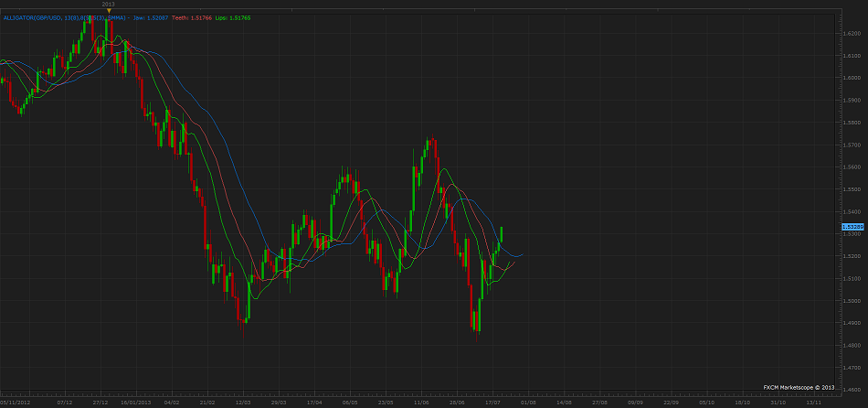Click the current price tag 1.5328
This screenshot has height=408, width=868.
[852, 225]
